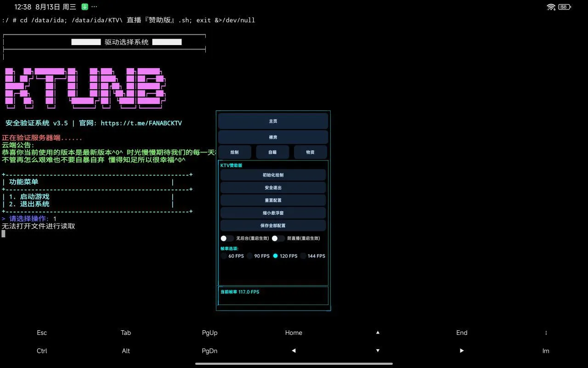Toggle the 无后台 switch

pos(227,238)
